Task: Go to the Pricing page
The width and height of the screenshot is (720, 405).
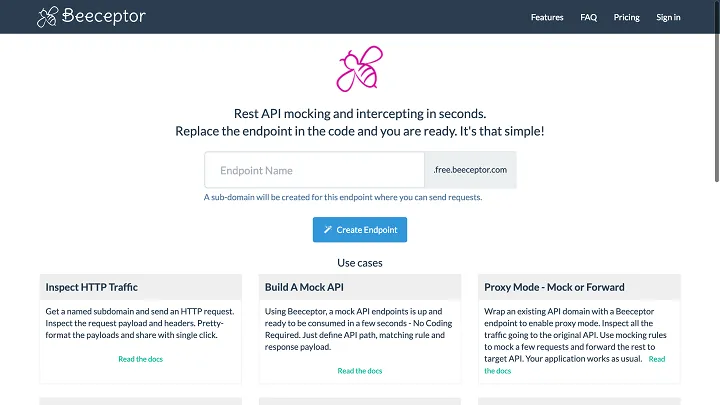Action: click(x=626, y=17)
